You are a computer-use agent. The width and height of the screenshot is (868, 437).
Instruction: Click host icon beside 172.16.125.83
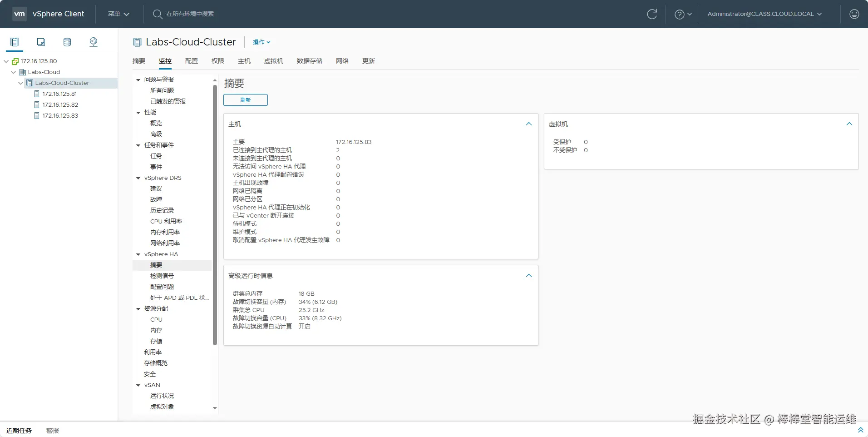[x=37, y=116]
